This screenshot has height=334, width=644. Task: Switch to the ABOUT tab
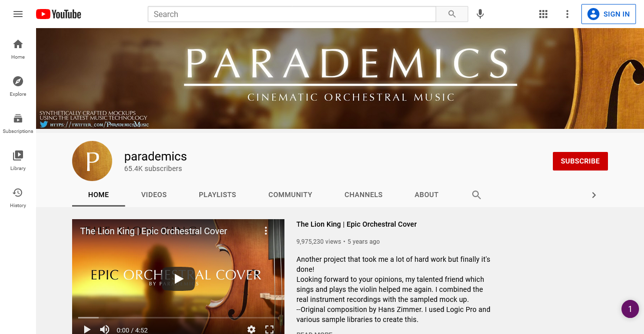pyautogui.click(x=427, y=195)
